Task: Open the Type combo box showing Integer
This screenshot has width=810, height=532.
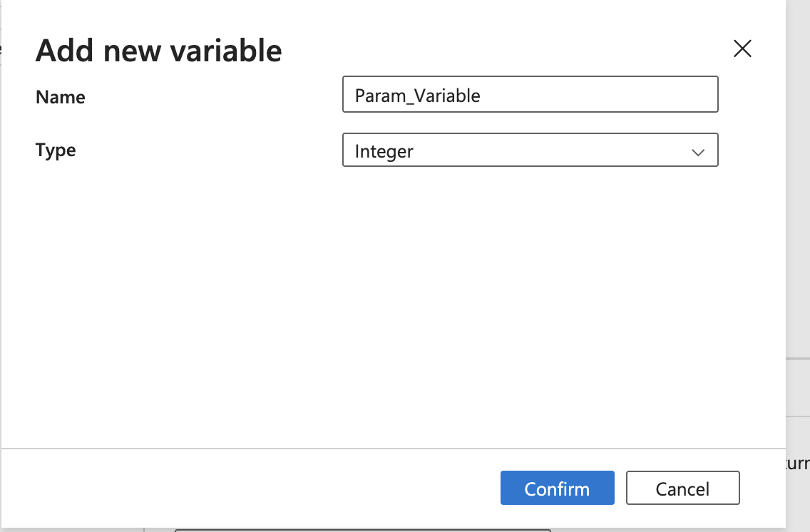Action: (x=530, y=150)
